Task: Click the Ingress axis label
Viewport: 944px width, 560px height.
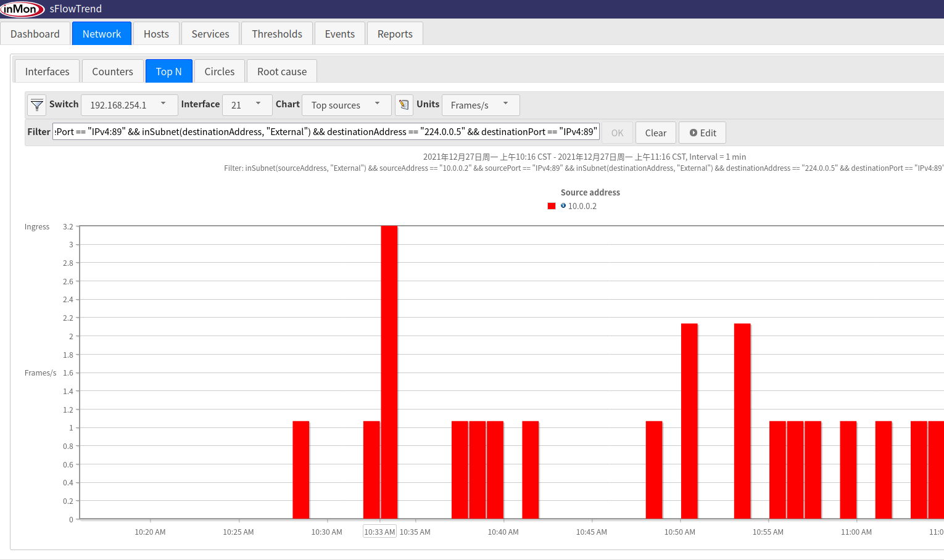Action: coord(37,227)
